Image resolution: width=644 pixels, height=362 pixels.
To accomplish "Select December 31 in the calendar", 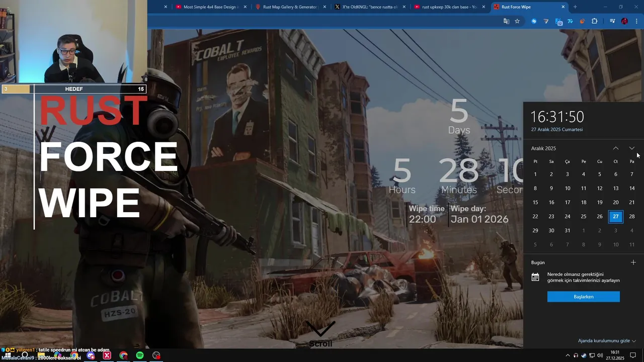I will point(568,230).
